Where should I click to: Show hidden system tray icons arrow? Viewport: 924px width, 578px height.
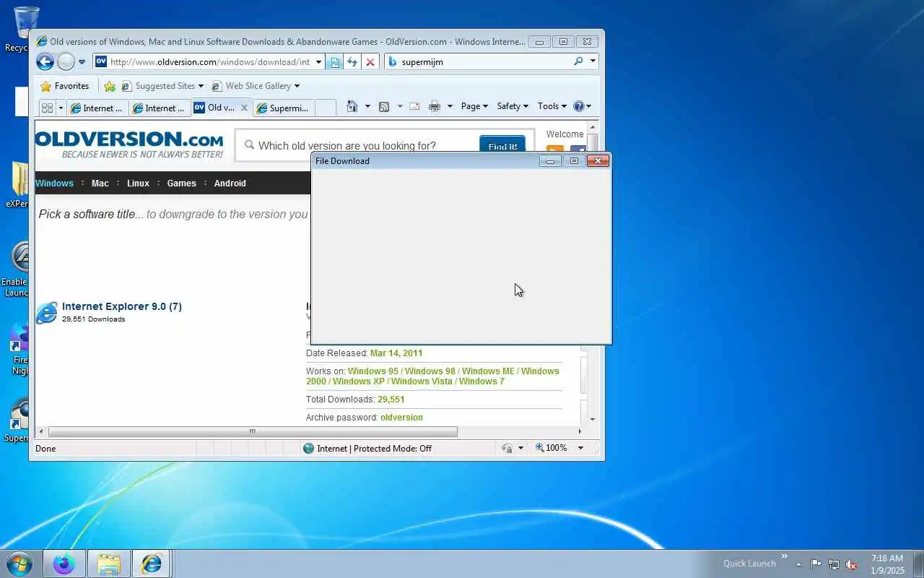(x=798, y=564)
